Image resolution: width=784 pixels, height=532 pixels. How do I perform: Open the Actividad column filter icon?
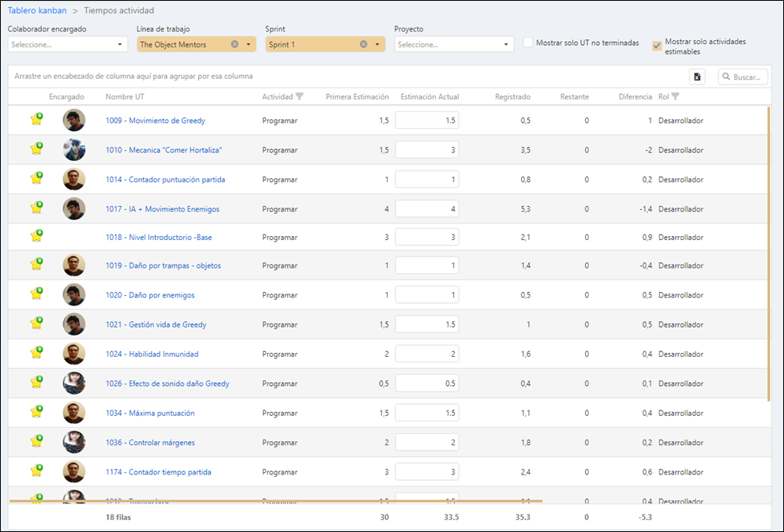coord(299,97)
